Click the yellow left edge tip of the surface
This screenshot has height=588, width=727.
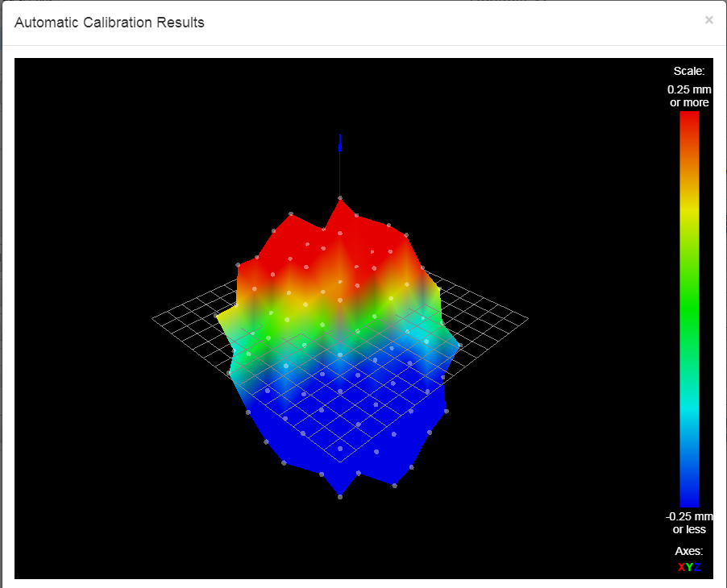click(x=218, y=317)
